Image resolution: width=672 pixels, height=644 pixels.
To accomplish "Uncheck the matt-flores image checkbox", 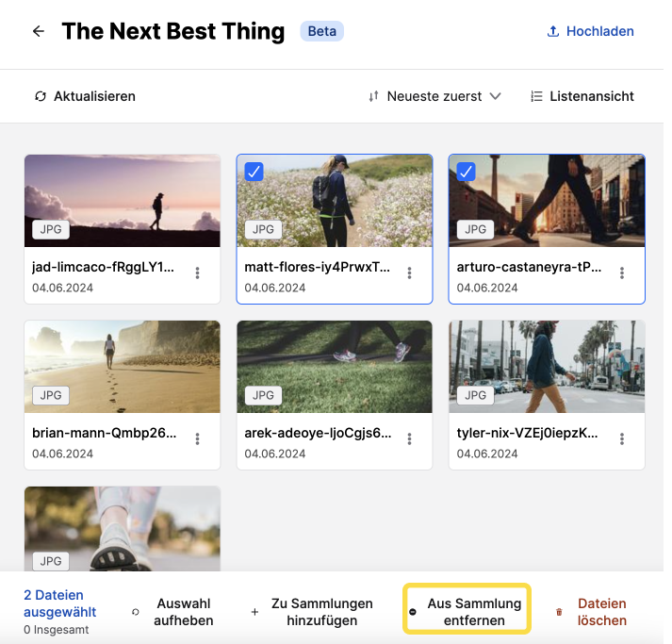I will (254, 172).
